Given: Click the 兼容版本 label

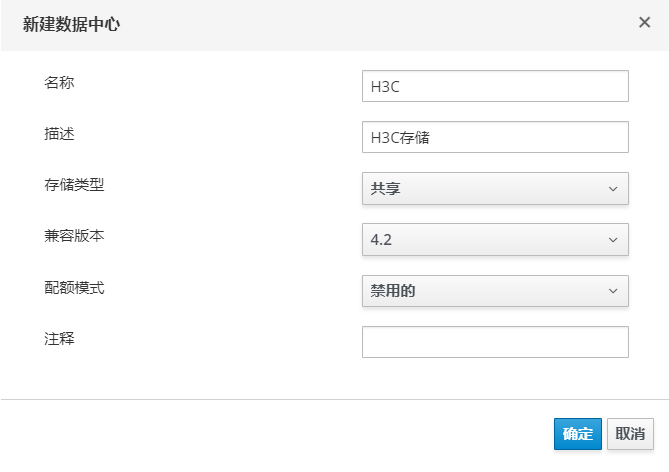Looking at the screenshot, I should coord(74,236).
